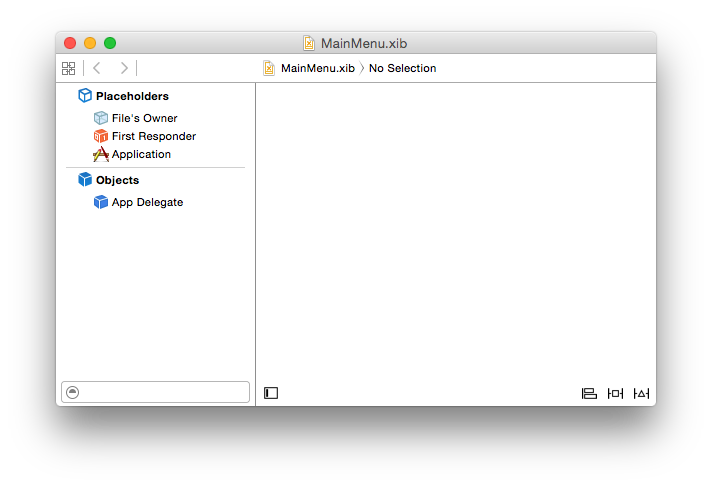Click the File's Owner cube icon

pos(101,118)
